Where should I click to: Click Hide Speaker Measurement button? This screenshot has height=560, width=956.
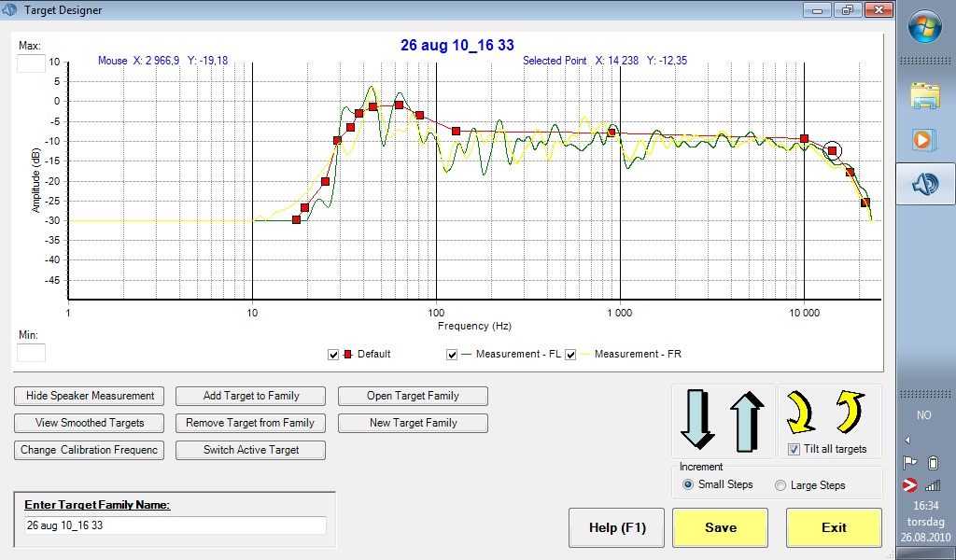point(90,396)
